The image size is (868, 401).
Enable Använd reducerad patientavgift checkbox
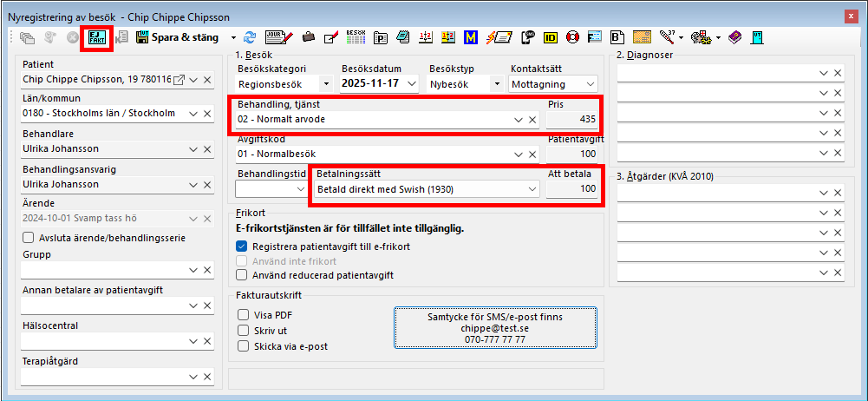point(242,275)
